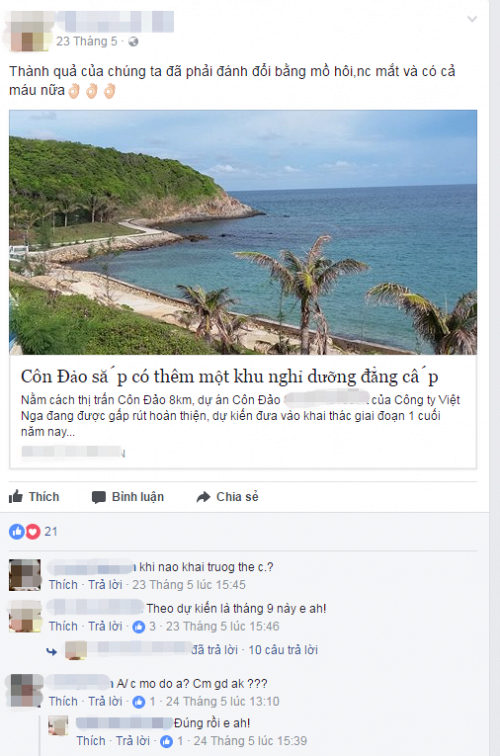This screenshot has width=500, height=756.
Task: Click the Chia sẻ share arrow icon
Action: point(203,497)
